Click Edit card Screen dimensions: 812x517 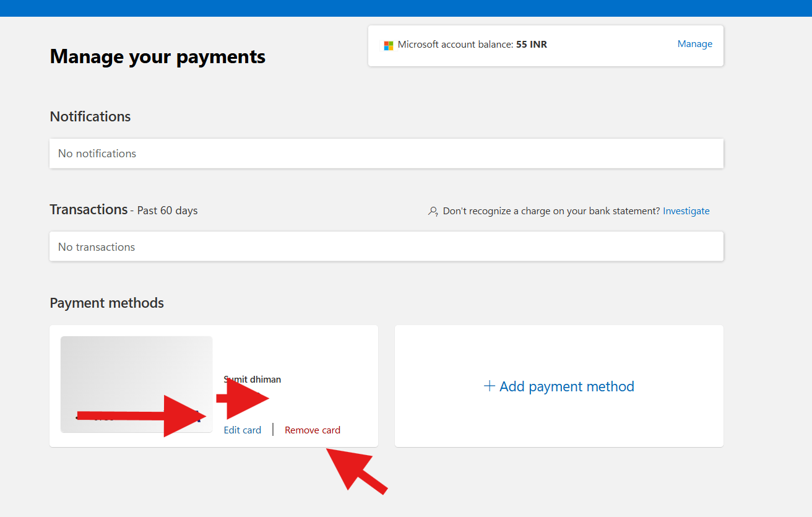click(243, 430)
